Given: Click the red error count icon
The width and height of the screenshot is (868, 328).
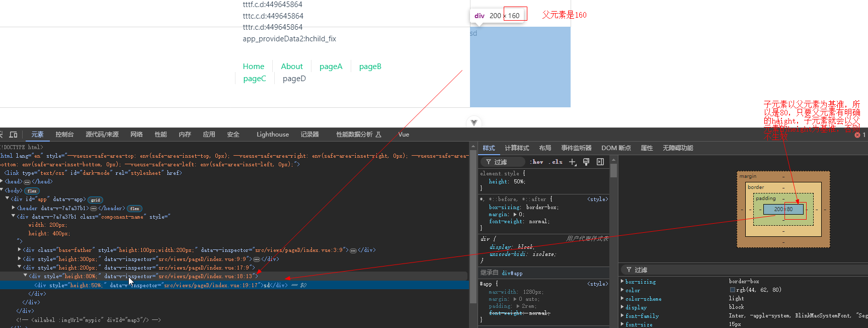Looking at the screenshot, I should pyautogui.click(x=857, y=135).
